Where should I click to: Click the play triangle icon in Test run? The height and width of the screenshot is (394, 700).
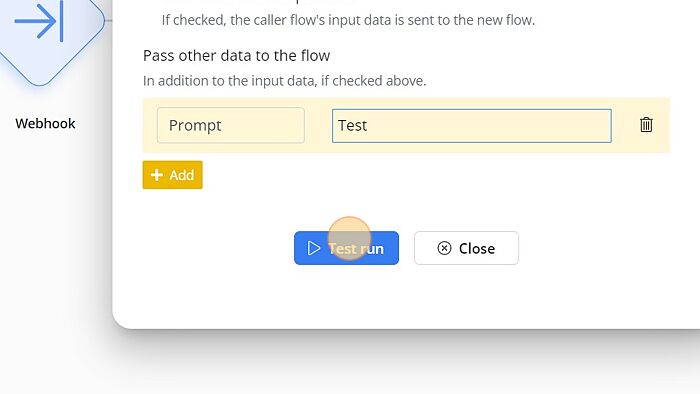(314, 248)
